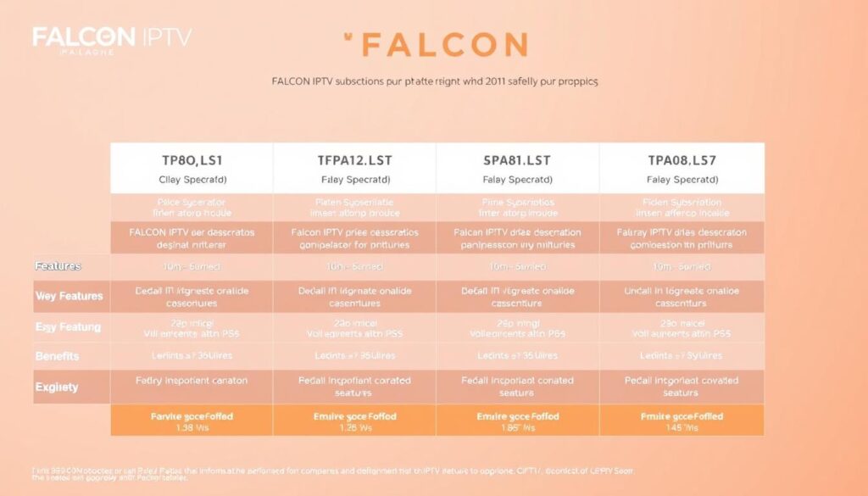Click the Wey Features row label
The height and width of the screenshot is (496, 868).
[x=69, y=296]
